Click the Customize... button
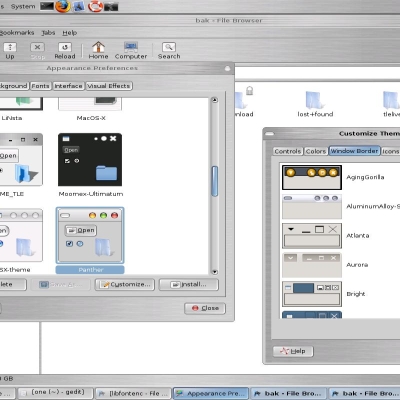 (125, 284)
